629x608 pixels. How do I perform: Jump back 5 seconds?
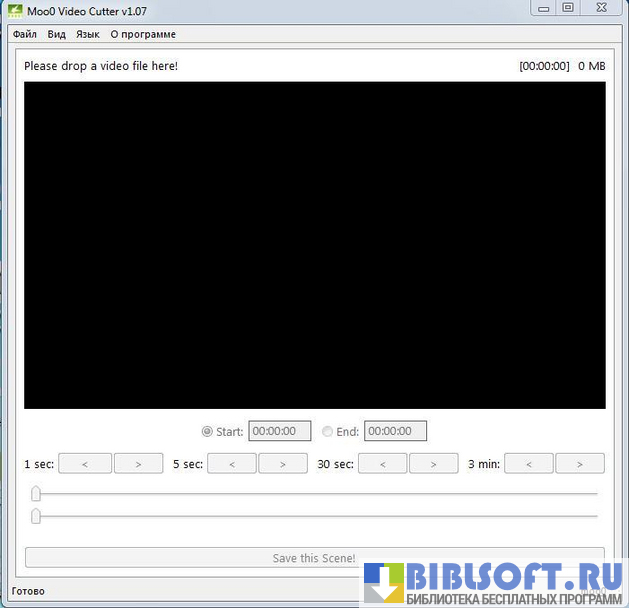click(x=233, y=464)
